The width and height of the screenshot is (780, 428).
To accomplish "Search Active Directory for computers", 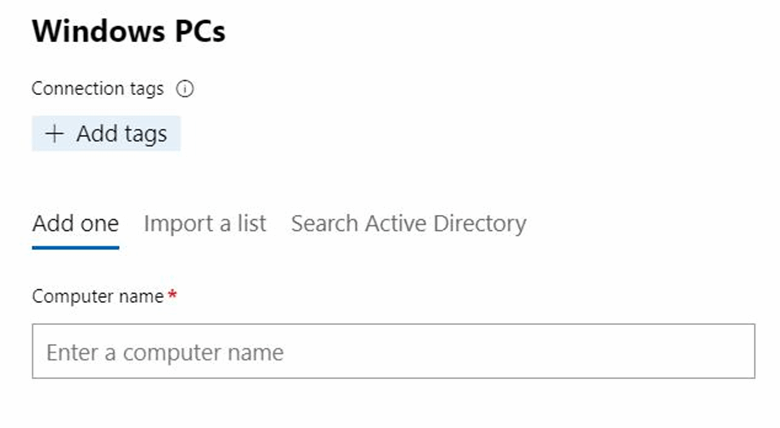I will click(x=408, y=223).
